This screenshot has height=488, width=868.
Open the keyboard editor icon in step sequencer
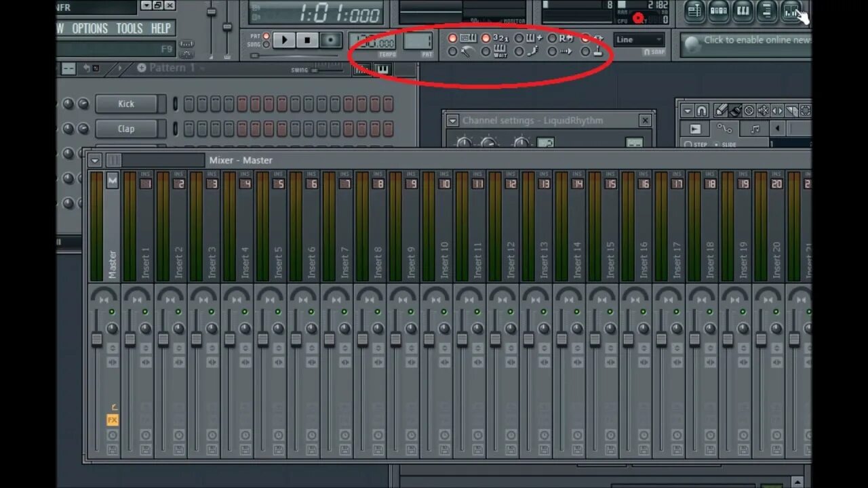pos(382,69)
